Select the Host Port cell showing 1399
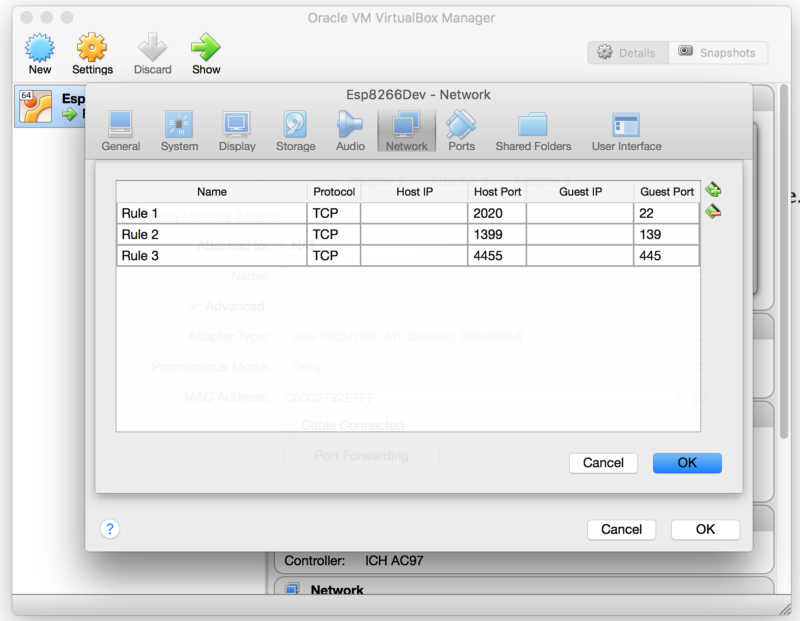The image size is (800, 621). tap(496, 234)
